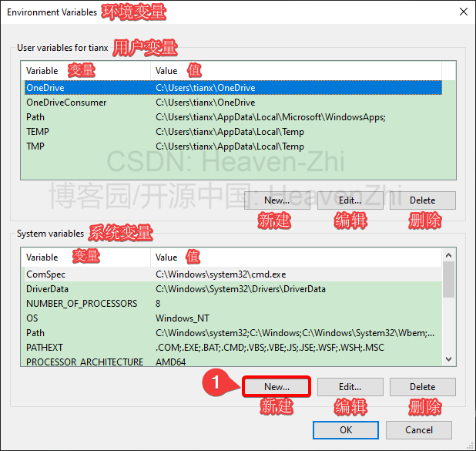The height and width of the screenshot is (451, 476).
Task: Click the AMD64 value cell
Action: 171,362
